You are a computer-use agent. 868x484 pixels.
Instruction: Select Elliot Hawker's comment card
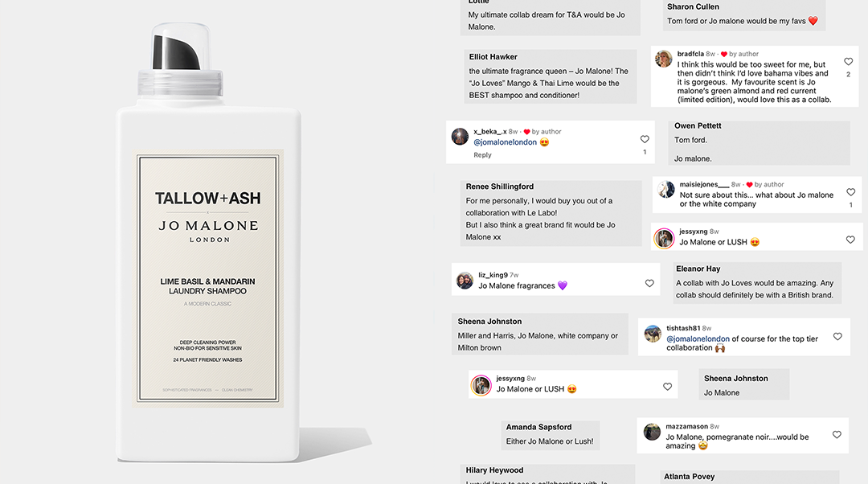551,76
